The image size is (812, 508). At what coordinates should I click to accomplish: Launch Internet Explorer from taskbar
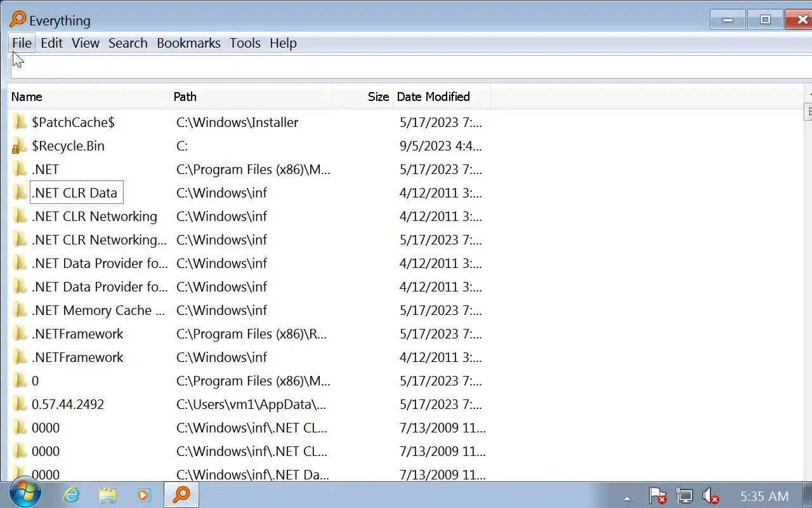[x=71, y=495]
